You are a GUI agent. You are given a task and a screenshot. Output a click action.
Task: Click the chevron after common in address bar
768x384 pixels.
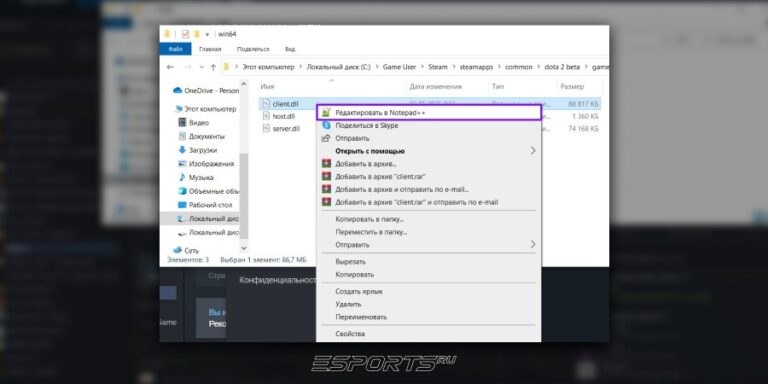pos(538,67)
